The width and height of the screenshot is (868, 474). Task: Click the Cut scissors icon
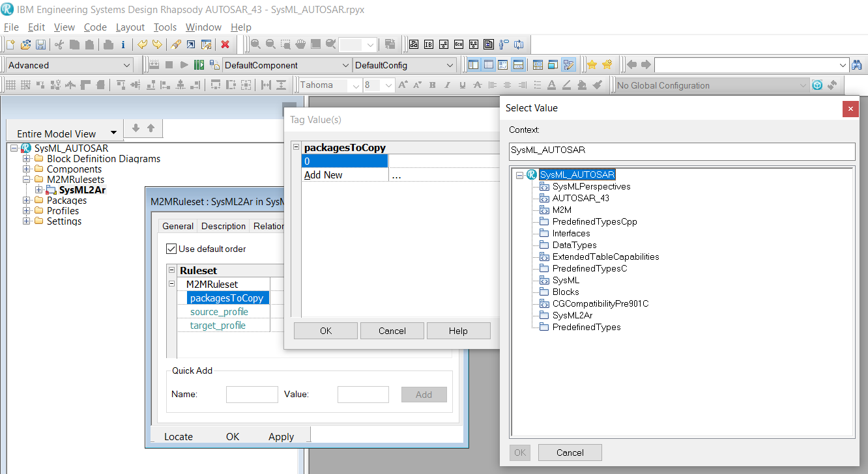coord(59,44)
